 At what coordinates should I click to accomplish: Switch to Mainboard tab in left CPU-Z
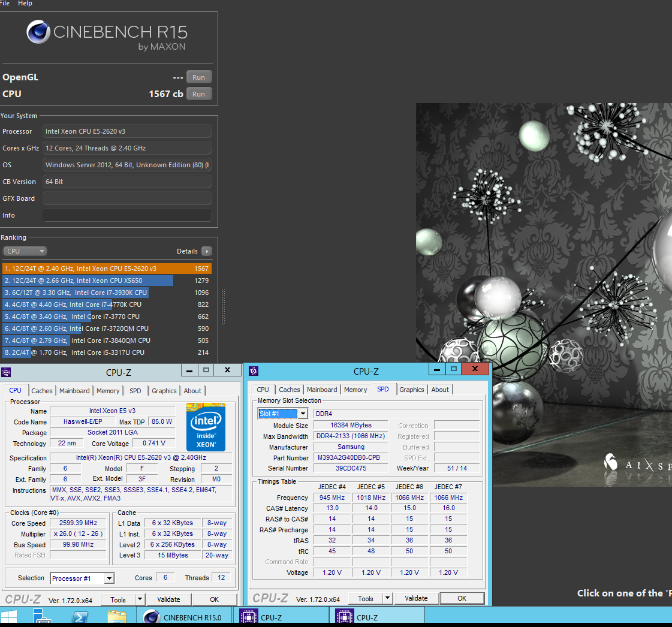tap(74, 391)
